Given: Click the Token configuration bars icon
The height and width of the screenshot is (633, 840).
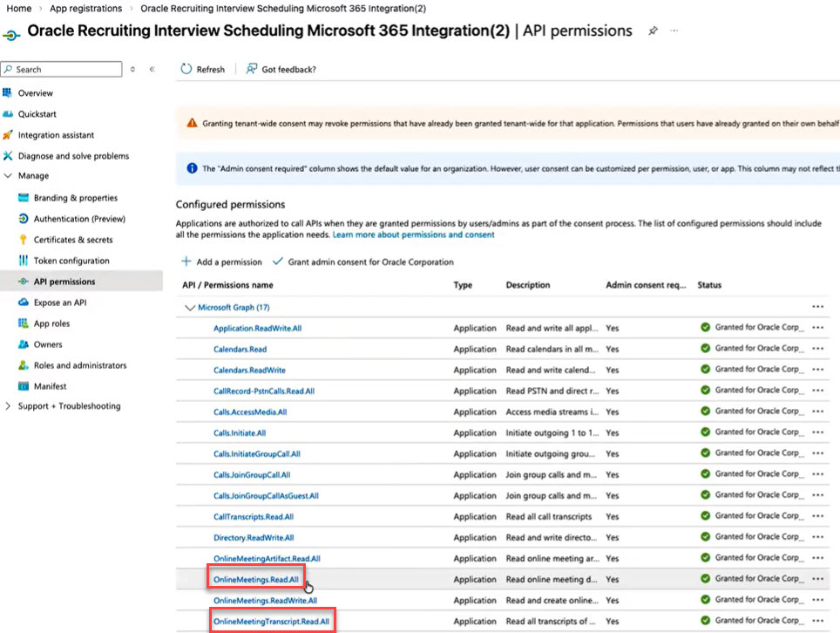Looking at the screenshot, I should pos(23,261).
